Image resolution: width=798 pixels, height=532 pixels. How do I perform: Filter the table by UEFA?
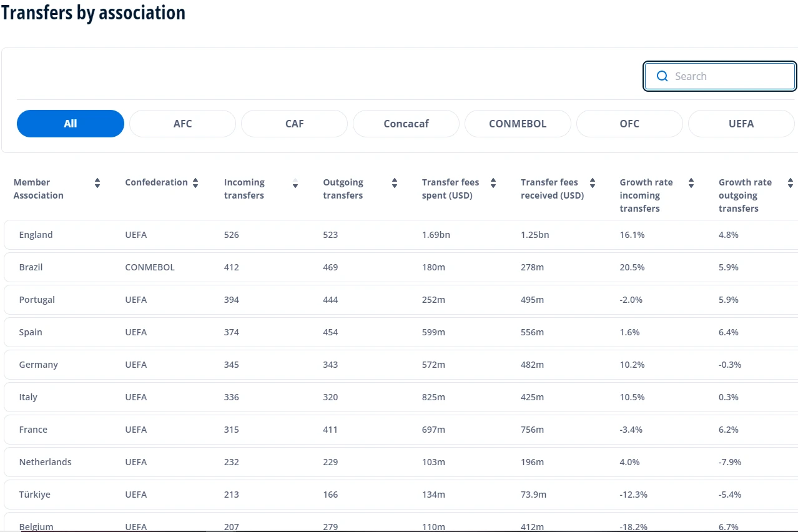tap(741, 124)
